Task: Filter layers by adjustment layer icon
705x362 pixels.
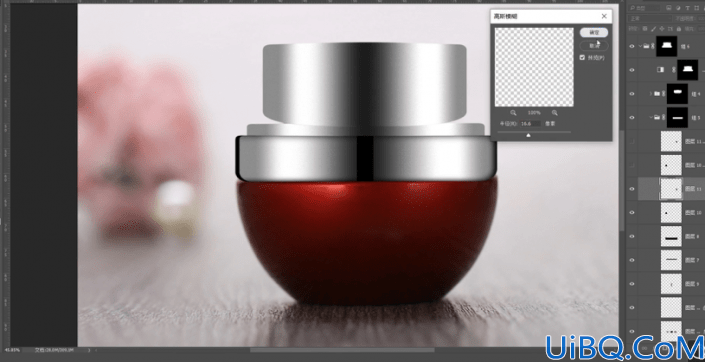Action: coord(678,8)
